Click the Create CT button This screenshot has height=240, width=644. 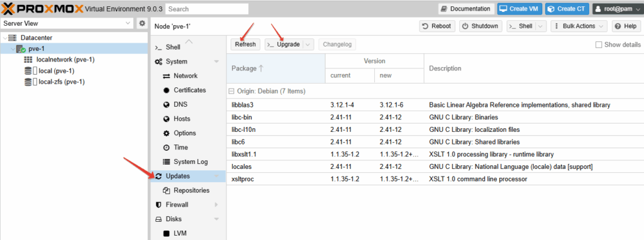tap(567, 9)
